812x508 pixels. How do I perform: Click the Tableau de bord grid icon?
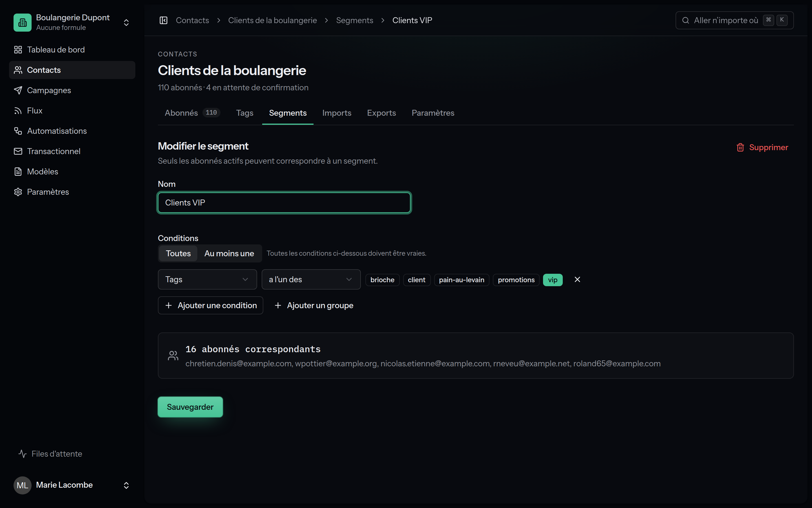point(18,50)
